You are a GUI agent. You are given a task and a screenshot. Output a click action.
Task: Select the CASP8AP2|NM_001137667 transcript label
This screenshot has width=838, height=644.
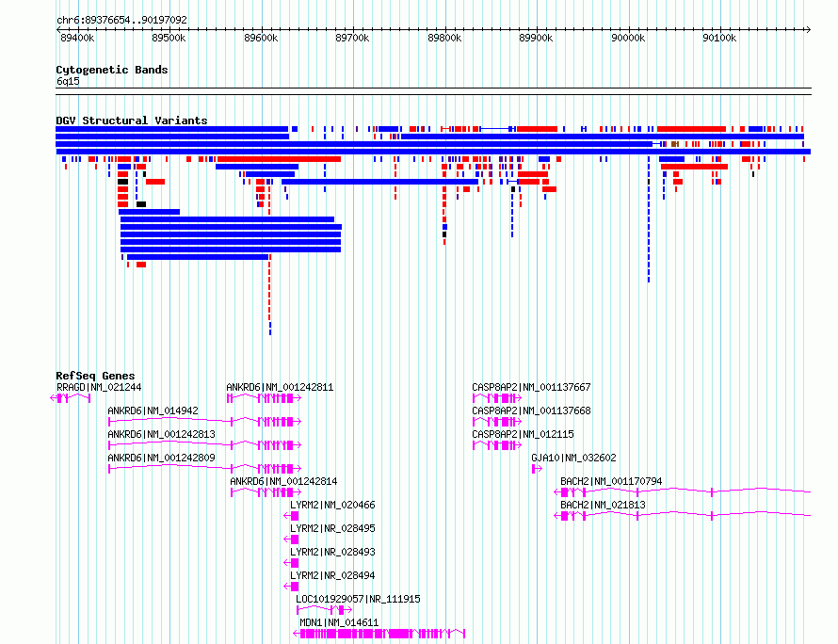(x=531, y=387)
